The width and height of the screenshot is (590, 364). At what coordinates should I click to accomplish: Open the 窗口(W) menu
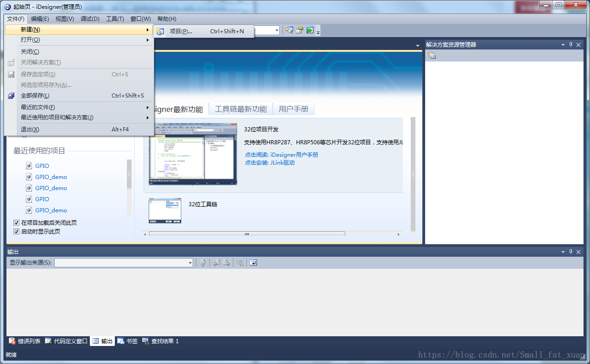click(140, 19)
